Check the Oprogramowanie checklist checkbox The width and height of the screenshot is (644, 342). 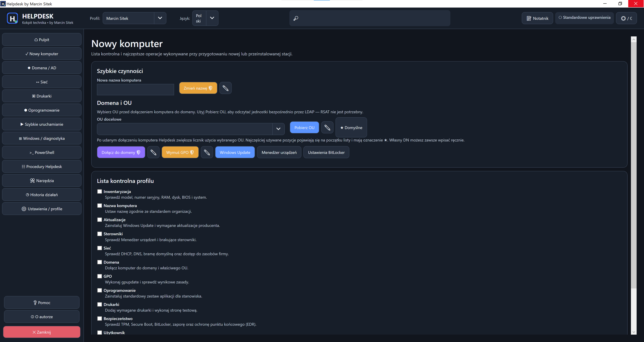tap(99, 290)
